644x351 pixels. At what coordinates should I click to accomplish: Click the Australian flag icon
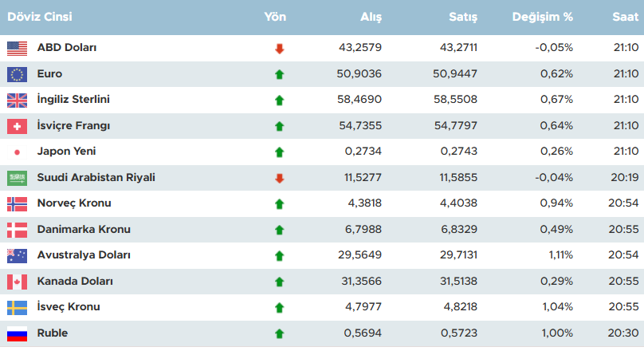point(17,255)
